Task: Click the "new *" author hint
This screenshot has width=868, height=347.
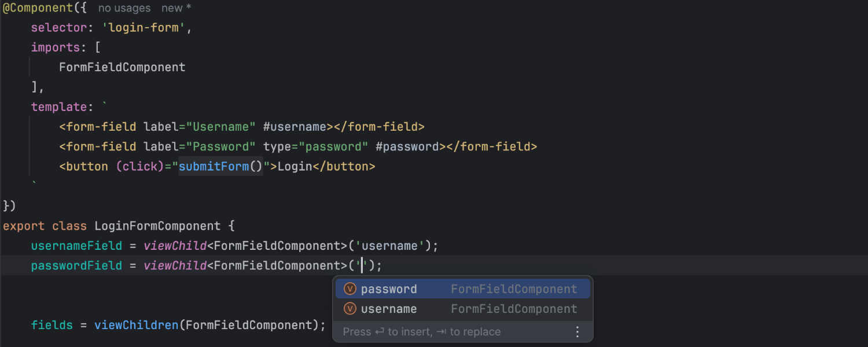Action: [x=176, y=8]
